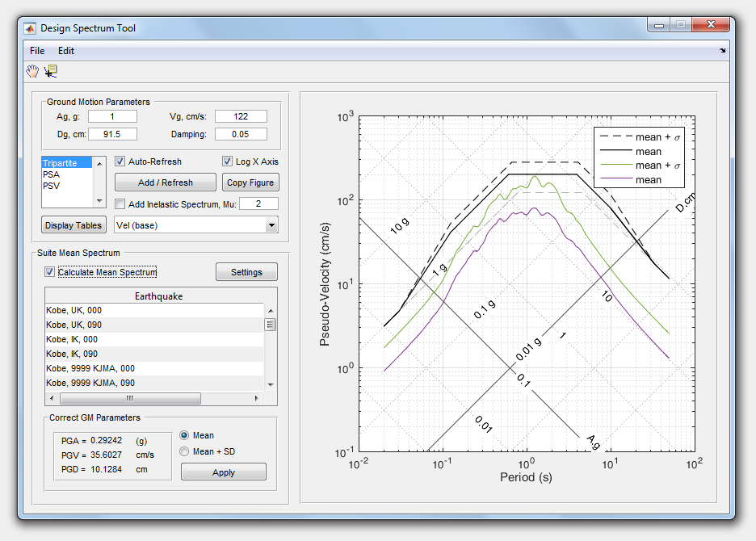Click the dock arrow in menu bar
The width and height of the screenshot is (756, 541).
(x=722, y=51)
